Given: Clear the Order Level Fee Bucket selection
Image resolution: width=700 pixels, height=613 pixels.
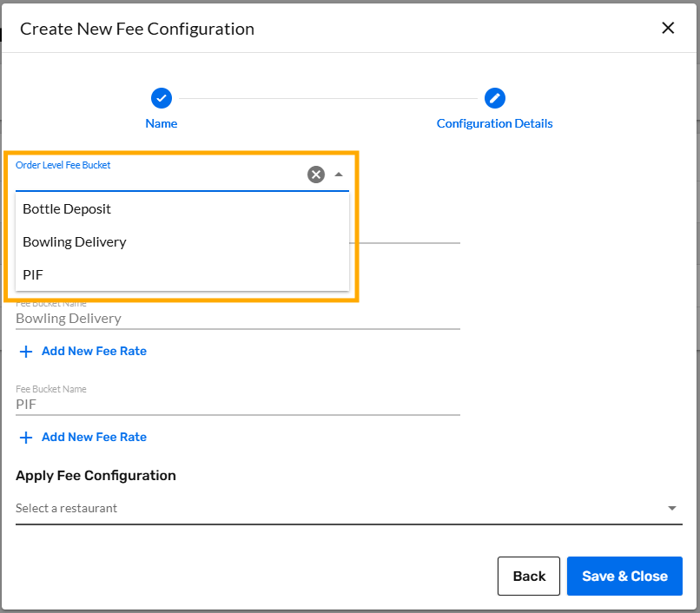Looking at the screenshot, I should (316, 175).
